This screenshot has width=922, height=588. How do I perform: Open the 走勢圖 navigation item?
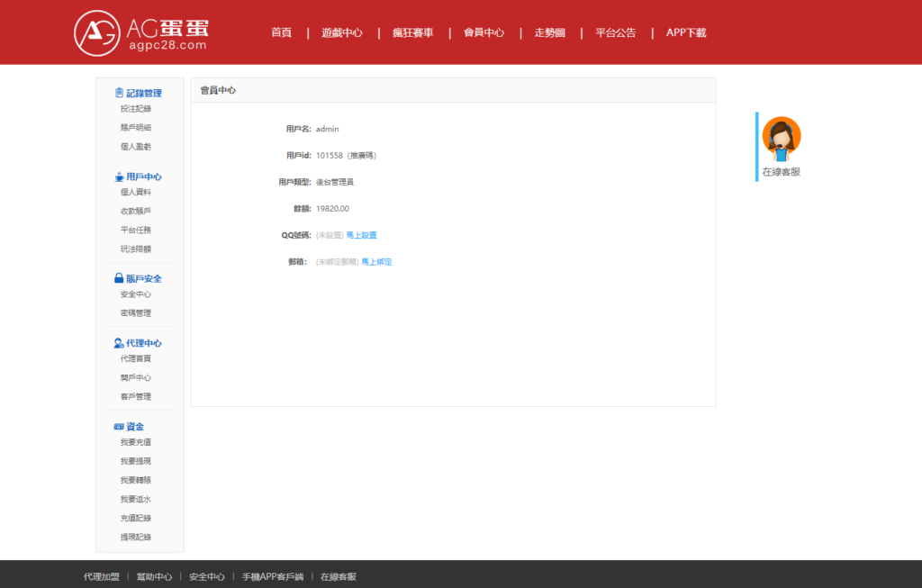pyautogui.click(x=549, y=32)
